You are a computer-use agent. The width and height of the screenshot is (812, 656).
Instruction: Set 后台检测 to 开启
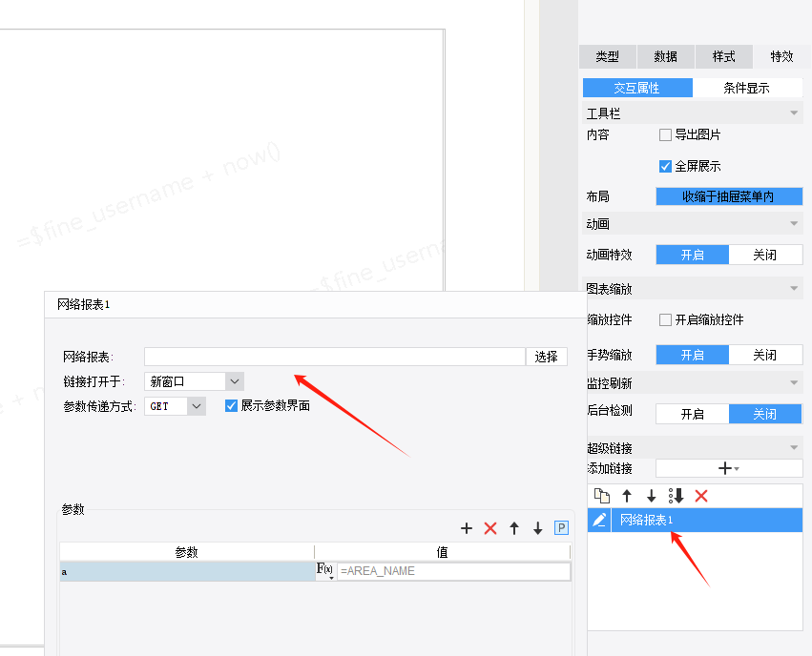click(x=693, y=414)
